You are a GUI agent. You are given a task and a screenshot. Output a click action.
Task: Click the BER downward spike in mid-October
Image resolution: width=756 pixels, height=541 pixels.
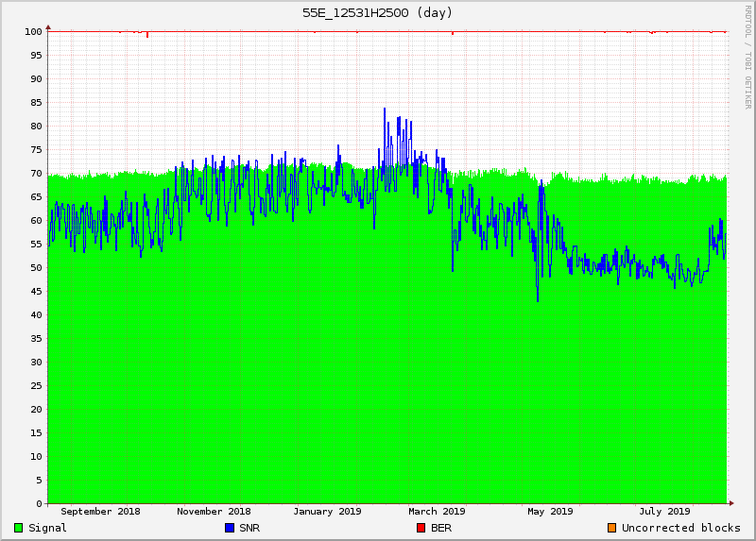click(147, 35)
